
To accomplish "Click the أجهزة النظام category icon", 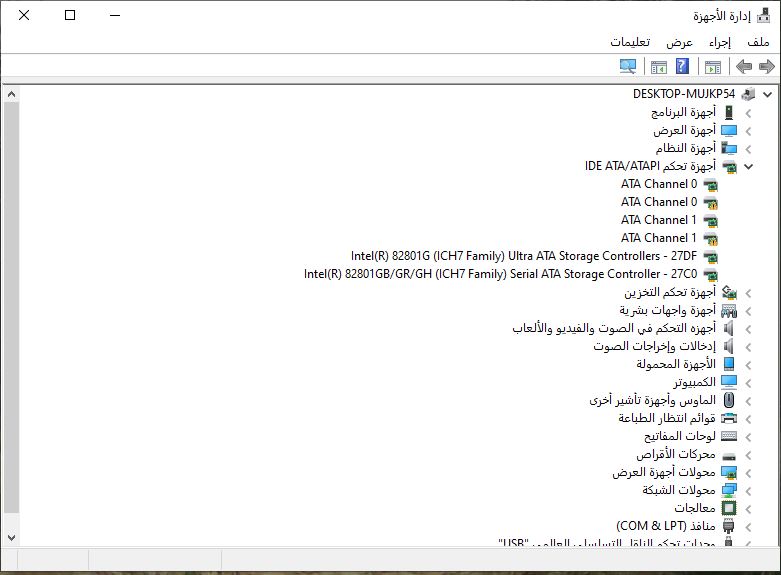I will [729, 148].
